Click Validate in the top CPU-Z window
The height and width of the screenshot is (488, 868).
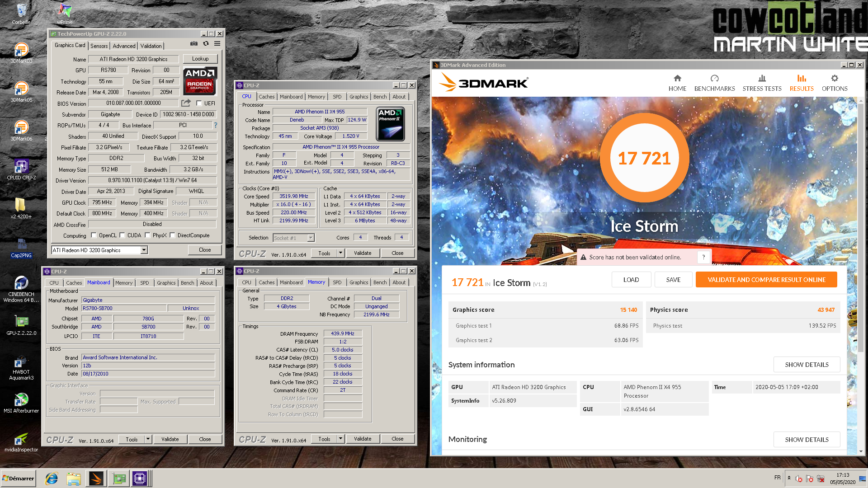pyautogui.click(x=363, y=253)
